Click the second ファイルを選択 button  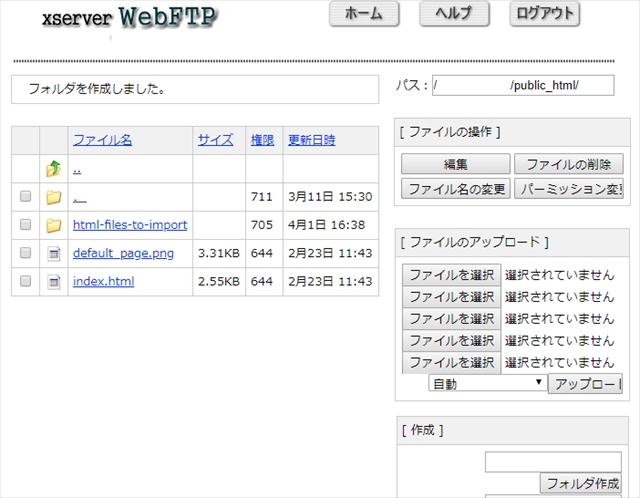tap(451, 297)
